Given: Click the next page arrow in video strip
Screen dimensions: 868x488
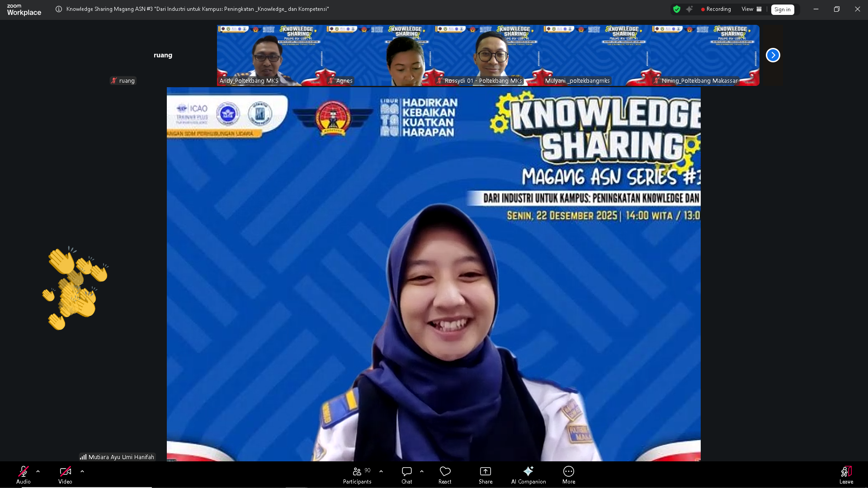Looking at the screenshot, I should (773, 55).
